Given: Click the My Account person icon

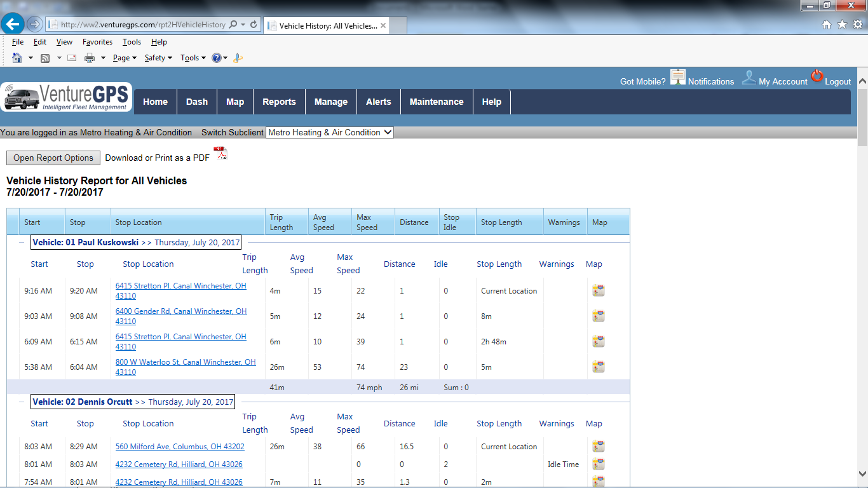Looking at the screenshot, I should pos(749,78).
